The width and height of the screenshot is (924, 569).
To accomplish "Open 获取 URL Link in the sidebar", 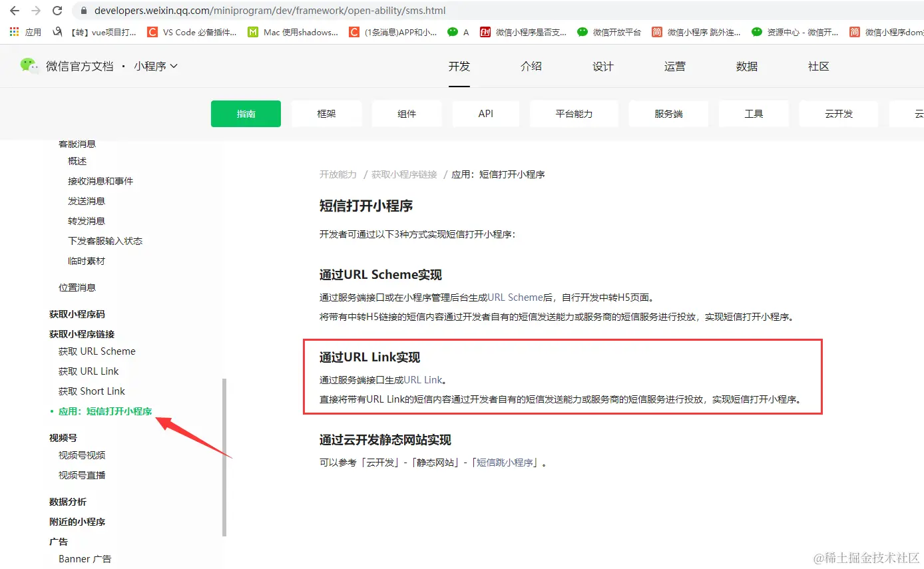I will [89, 371].
